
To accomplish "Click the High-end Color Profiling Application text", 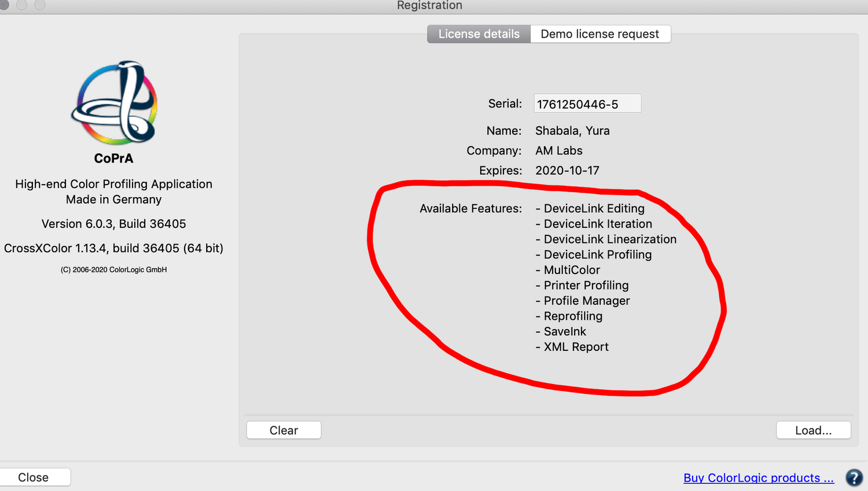I will (x=114, y=184).
